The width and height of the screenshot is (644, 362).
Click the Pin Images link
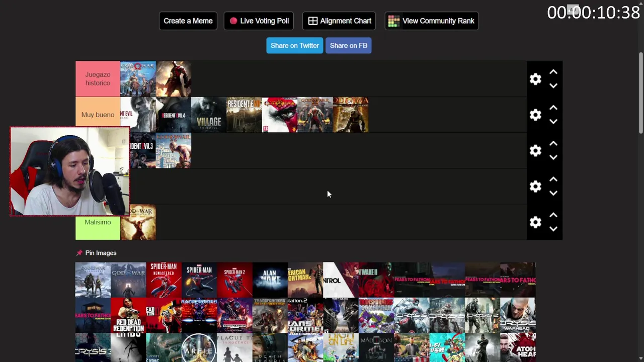(x=101, y=253)
